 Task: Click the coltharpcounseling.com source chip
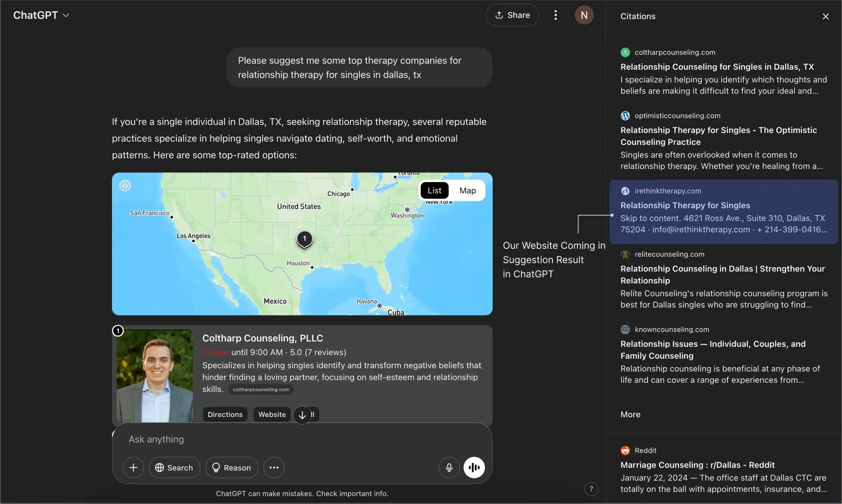(261, 389)
